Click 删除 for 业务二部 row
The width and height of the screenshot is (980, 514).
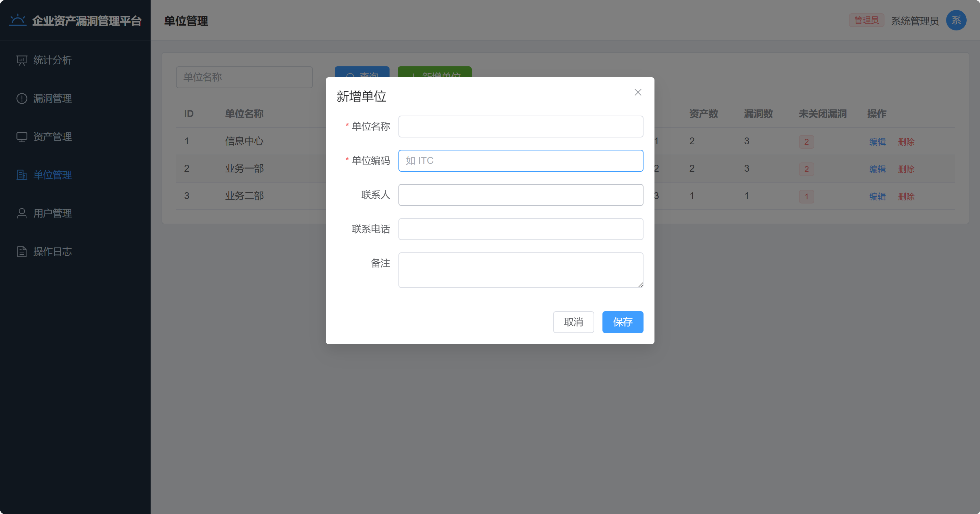click(x=906, y=197)
